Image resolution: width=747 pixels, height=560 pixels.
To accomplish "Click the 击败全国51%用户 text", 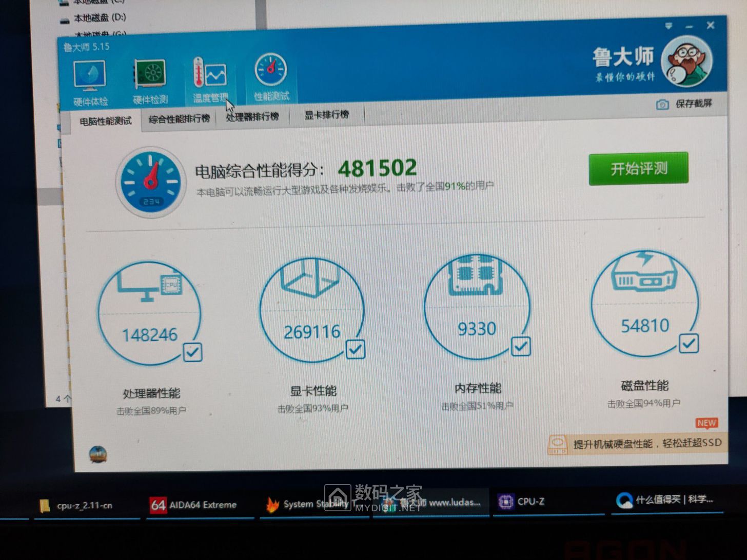I will click(x=477, y=406).
